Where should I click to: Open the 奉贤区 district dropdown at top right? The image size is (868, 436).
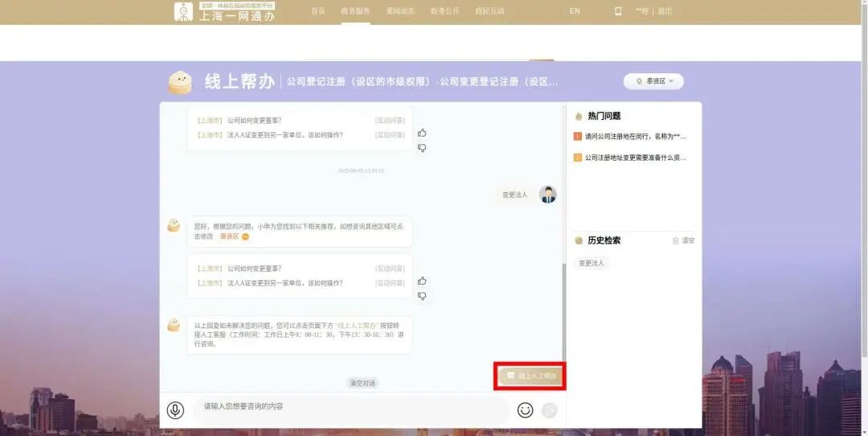653,81
